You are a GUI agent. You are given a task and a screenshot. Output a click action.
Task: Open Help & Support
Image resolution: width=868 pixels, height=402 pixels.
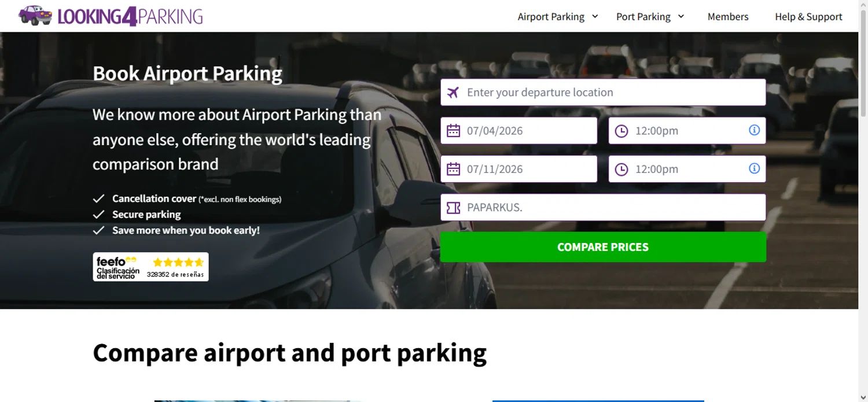(808, 17)
